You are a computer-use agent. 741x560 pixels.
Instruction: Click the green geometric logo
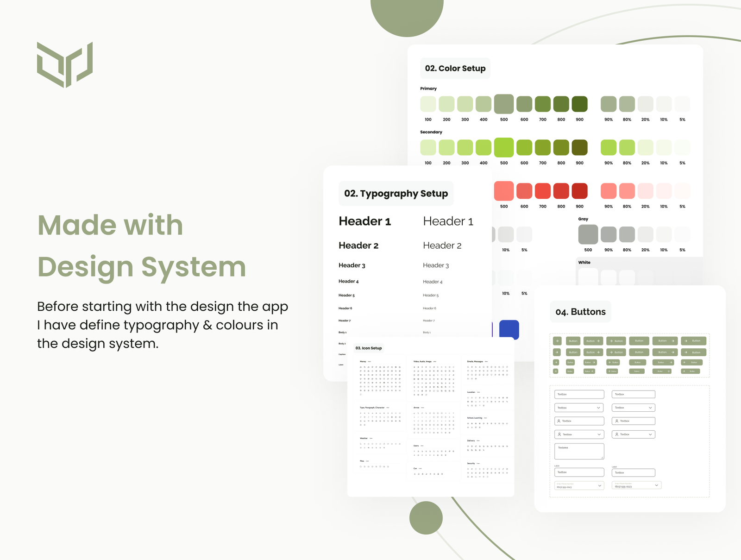pos(65,64)
